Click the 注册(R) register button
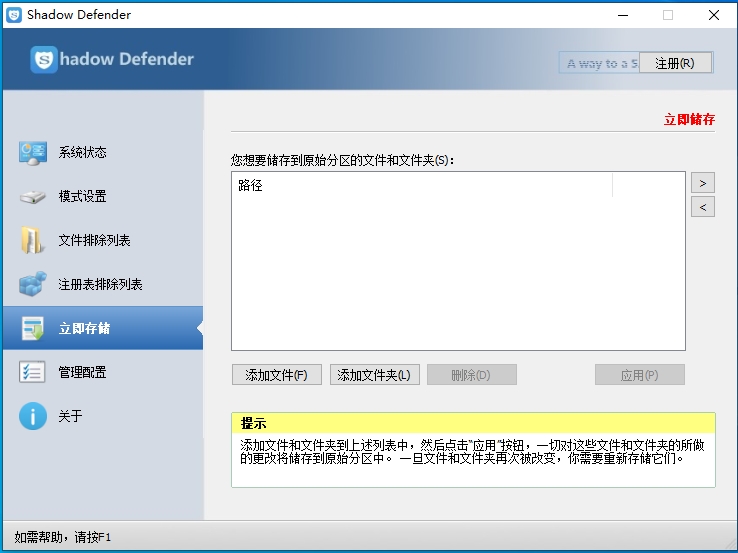This screenshot has height=553, width=738. pyautogui.click(x=675, y=63)
